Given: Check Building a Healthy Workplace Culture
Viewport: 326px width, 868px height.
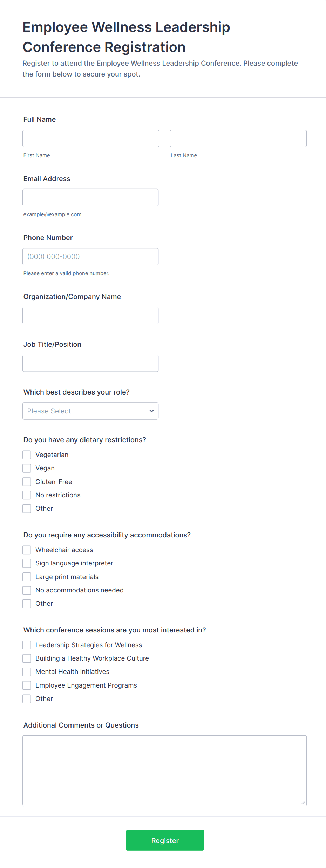Looking at the screenshot, I should [27, 658].
